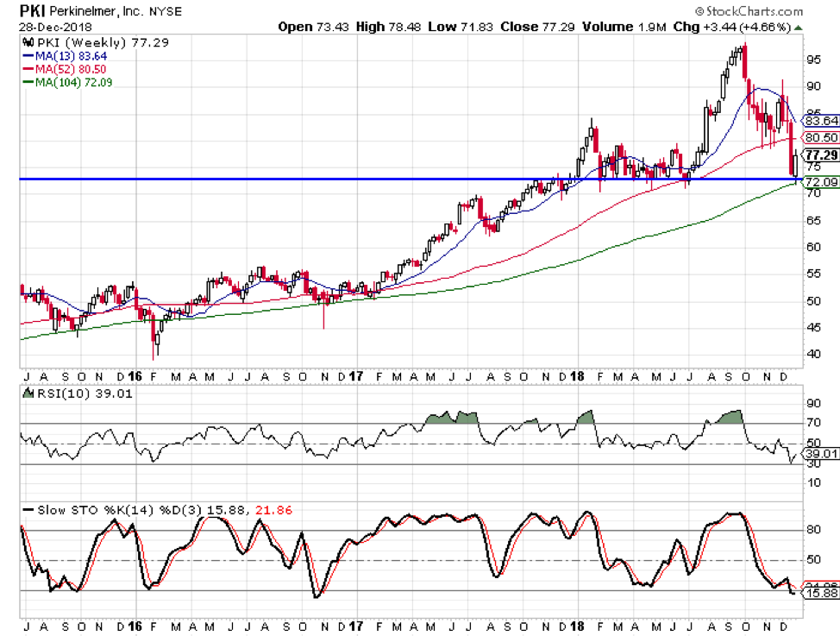Select the blue MA(13) legend line swatch
840x636 pixels.
28,56
